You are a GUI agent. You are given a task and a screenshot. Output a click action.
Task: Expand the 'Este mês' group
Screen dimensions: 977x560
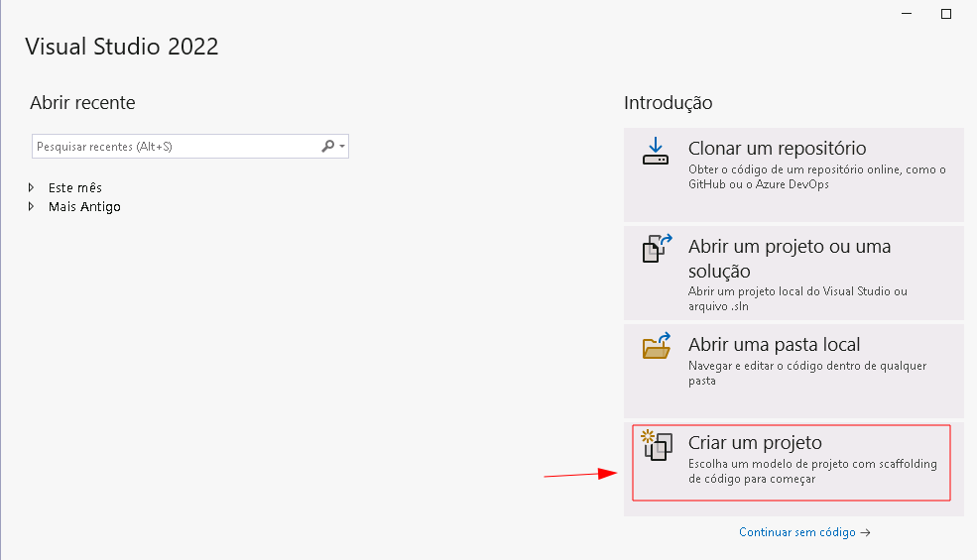[31, 187]
